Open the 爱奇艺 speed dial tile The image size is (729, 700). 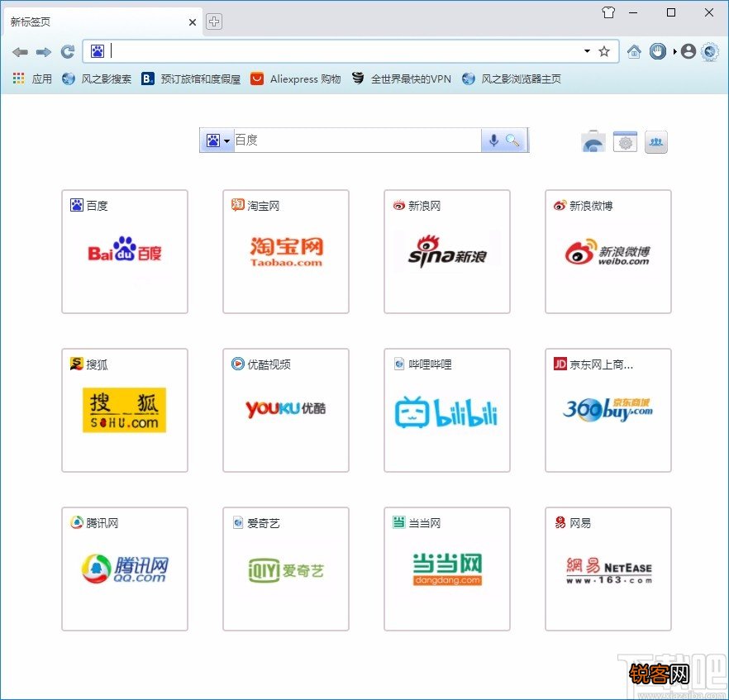pyautogui.click(x=286, y=569)
